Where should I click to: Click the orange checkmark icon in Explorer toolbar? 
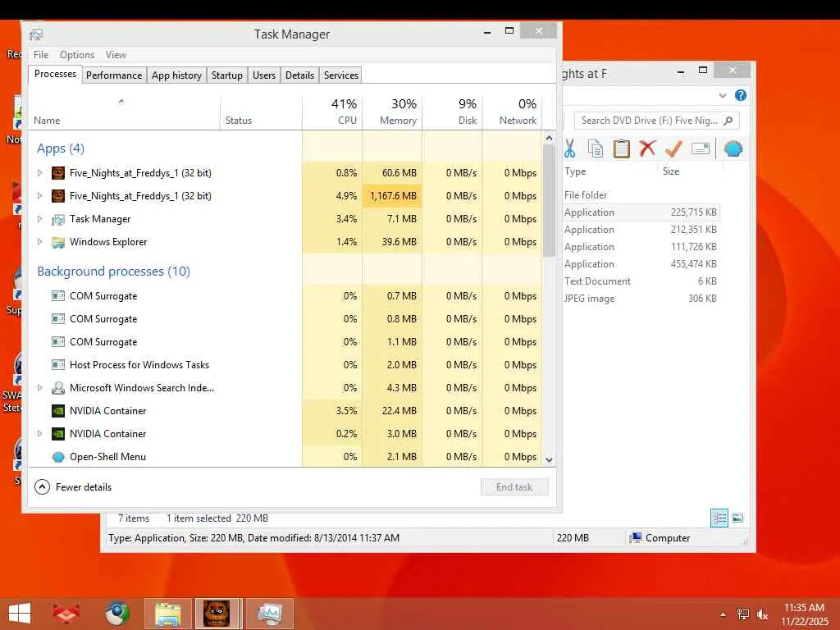click(673, 148)
